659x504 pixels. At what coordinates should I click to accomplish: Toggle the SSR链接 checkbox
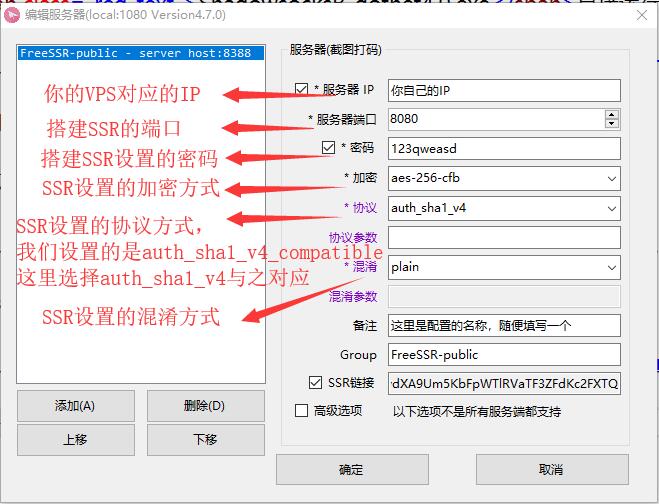317,383
